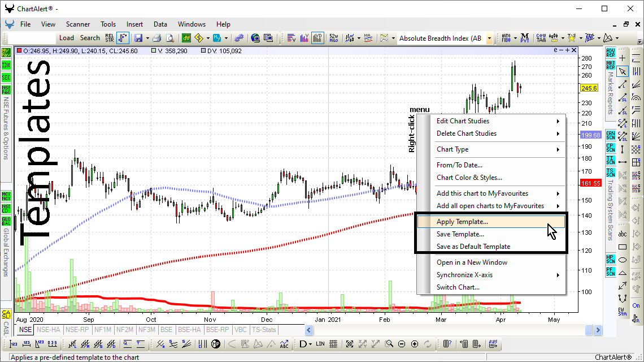Open the Data menu

coord(160,24)
